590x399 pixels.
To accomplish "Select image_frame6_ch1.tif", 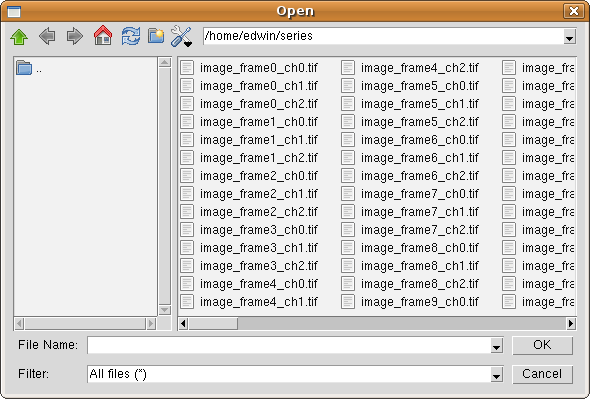I will [x=420, y=158].
